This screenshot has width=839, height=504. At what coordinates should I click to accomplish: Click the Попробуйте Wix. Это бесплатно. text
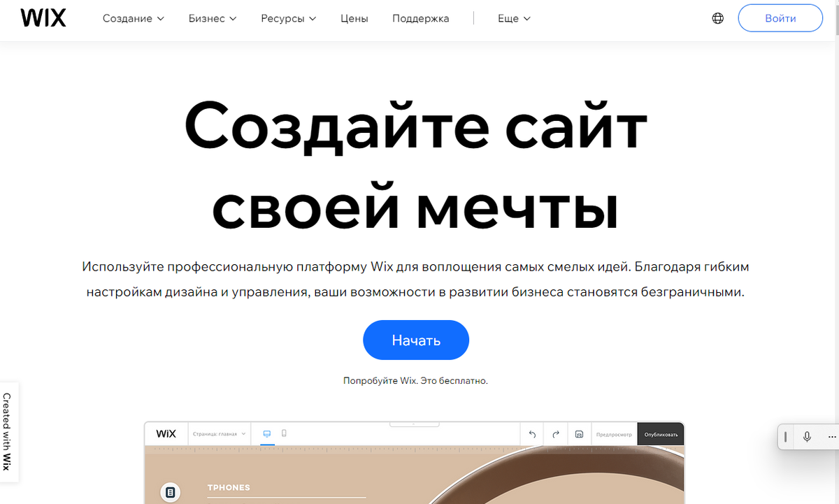(x=415, y=381)
